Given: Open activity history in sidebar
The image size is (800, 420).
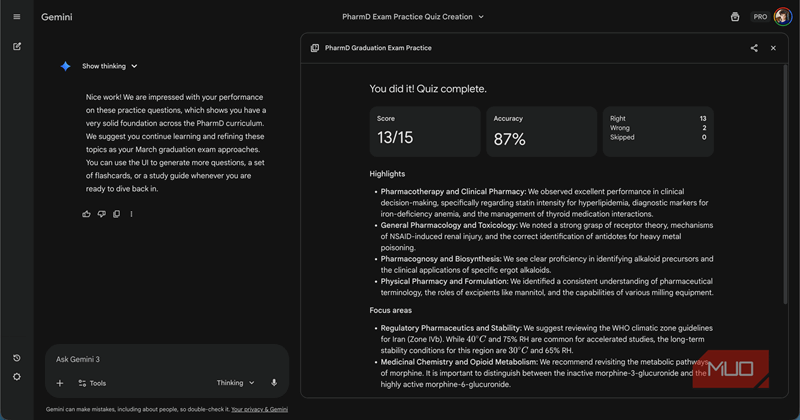Looking at the screenshot, I should 17,358.
